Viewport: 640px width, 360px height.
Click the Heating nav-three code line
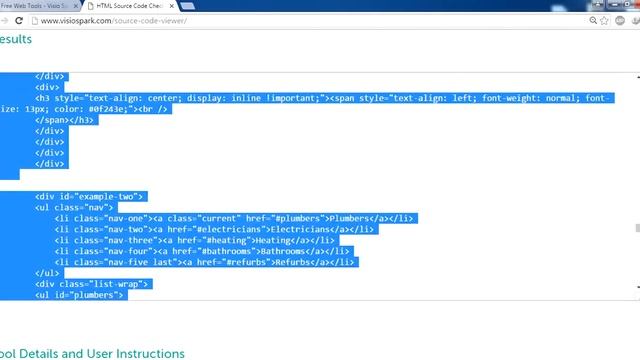click(194, 240)
